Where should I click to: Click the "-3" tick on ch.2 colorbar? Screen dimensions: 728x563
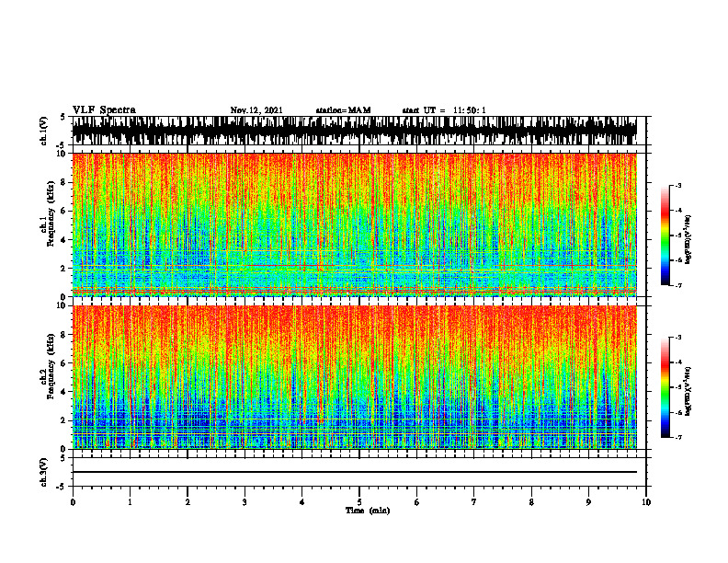678,338
